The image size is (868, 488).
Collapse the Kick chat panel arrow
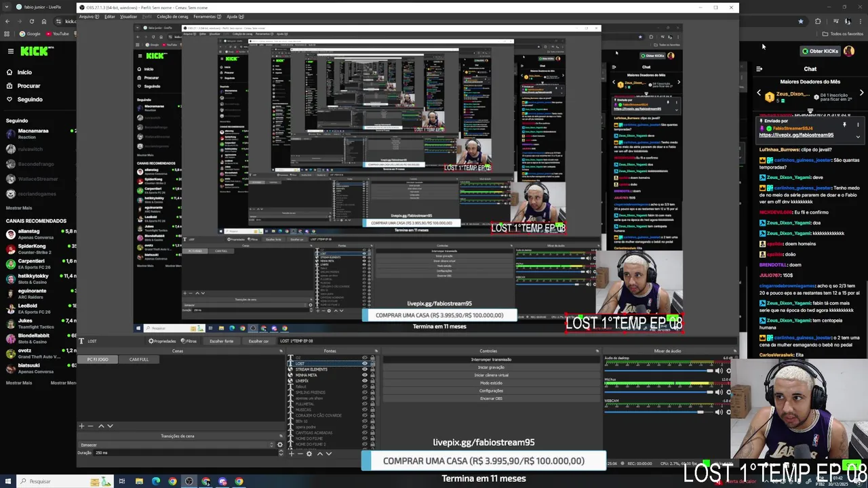click(x=759, y=68)
